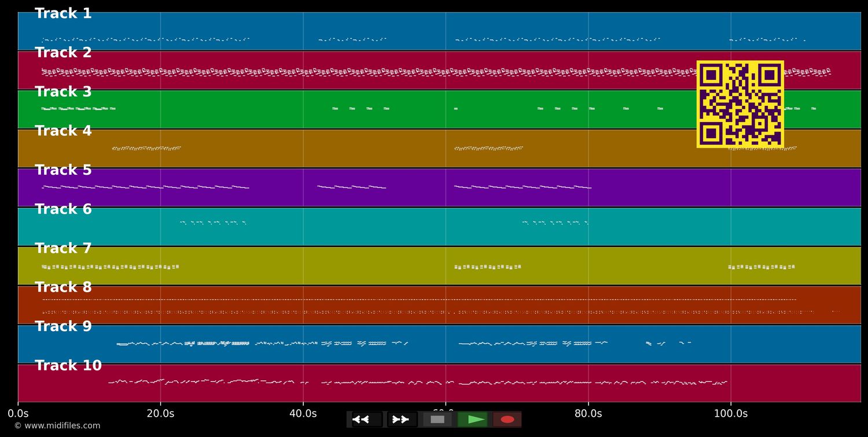Jump to the 100.0s timeline mark
Screen dimensions: 868x437
click(x=730, y=414)
